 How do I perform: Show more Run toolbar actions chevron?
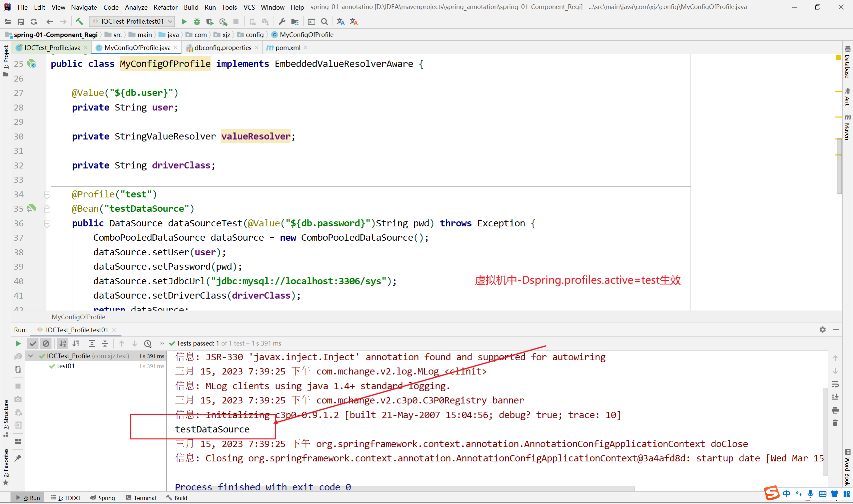pos(162,343)
